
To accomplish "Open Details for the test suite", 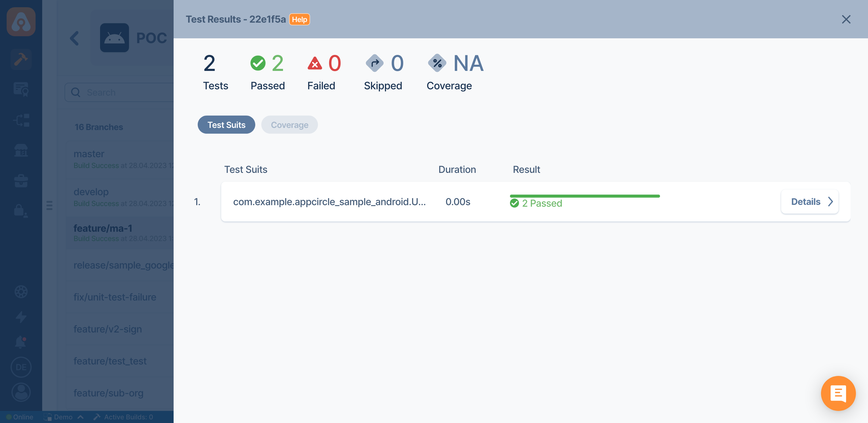I will tap(810, 202).
